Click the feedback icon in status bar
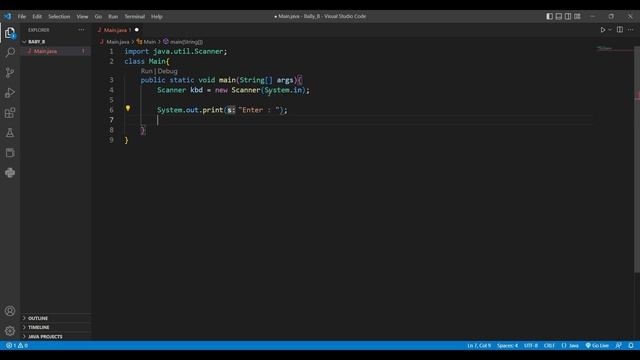The width and height of the screenshot is (640, 360). pos(619,345)
